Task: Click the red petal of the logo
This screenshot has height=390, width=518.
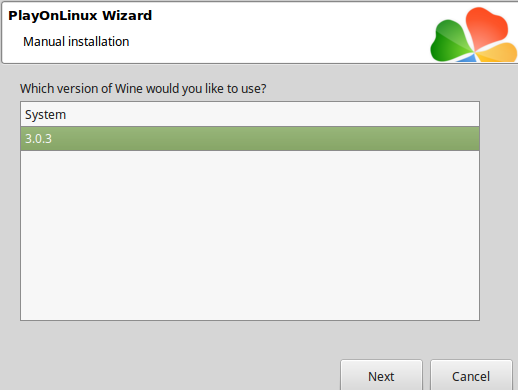Action: (487, 27)
